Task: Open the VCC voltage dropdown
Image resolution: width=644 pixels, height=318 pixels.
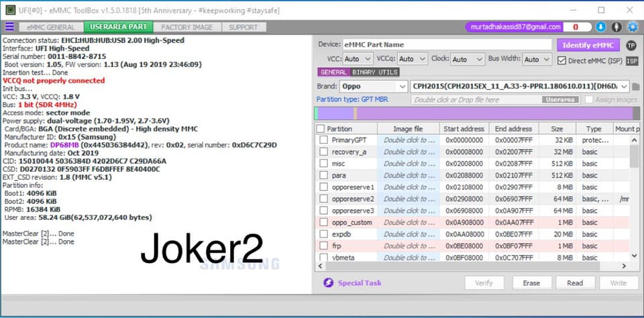Action: coord(358,59)
